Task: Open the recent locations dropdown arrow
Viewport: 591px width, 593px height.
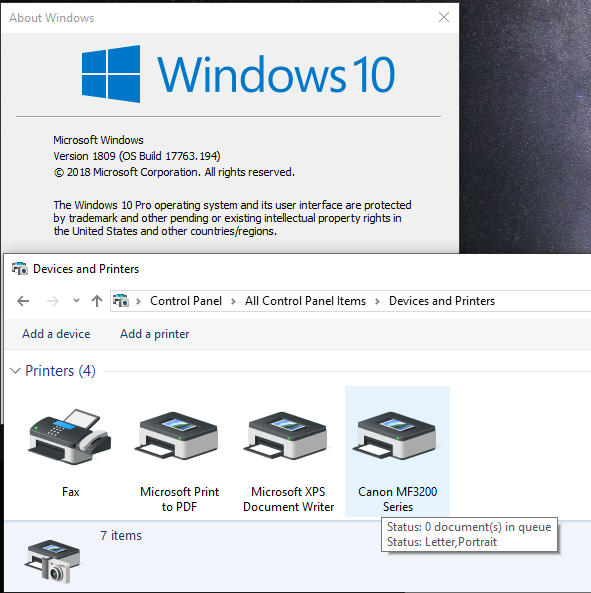Action: pos(76,301)
